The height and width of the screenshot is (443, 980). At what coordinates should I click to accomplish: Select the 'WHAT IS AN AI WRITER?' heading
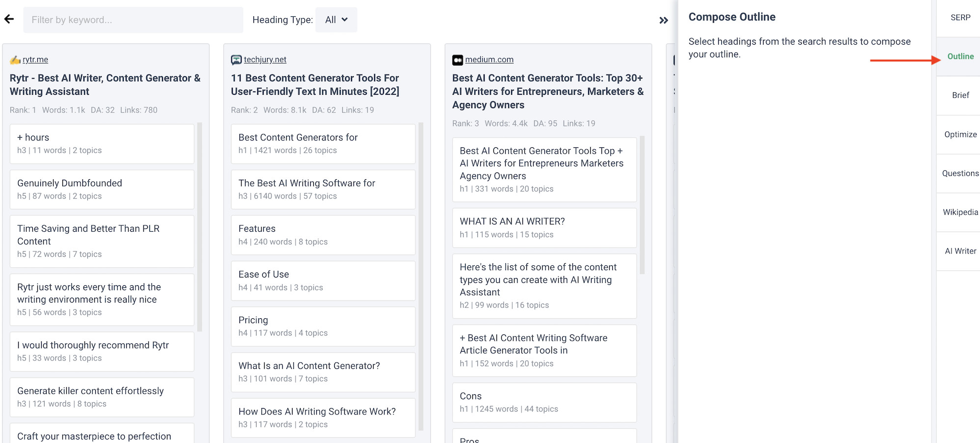[544, 227]
